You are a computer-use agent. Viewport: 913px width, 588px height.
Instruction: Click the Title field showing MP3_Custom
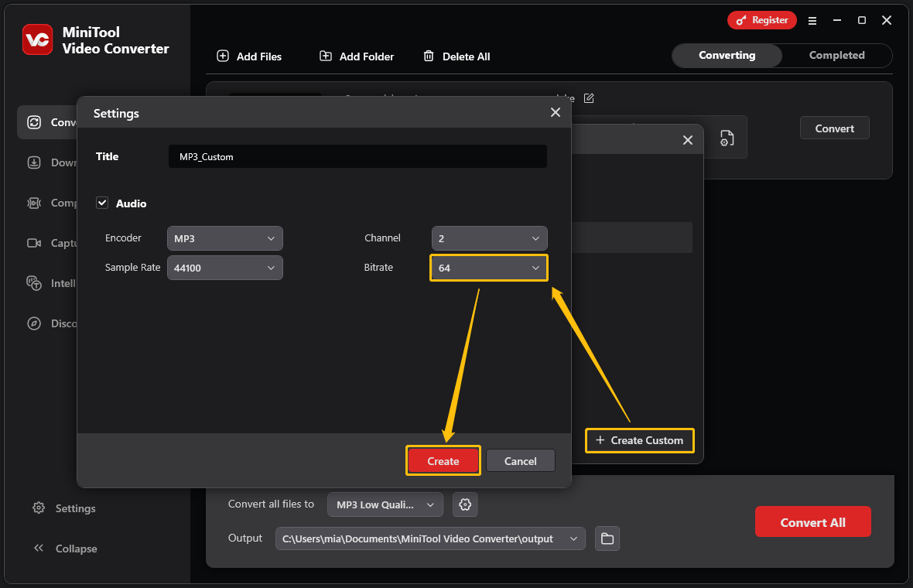pos(357,156)
